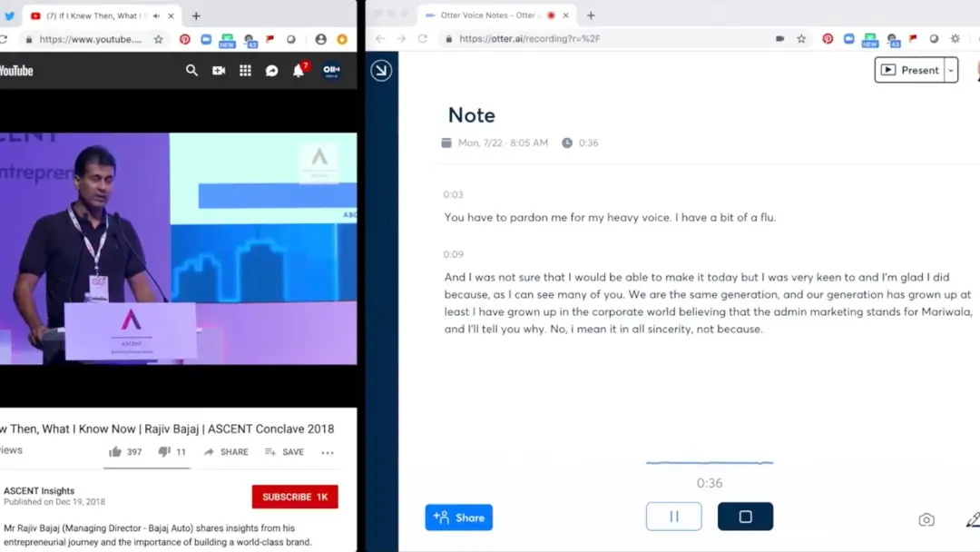Open new tab in Otter window

pos(591,15)
